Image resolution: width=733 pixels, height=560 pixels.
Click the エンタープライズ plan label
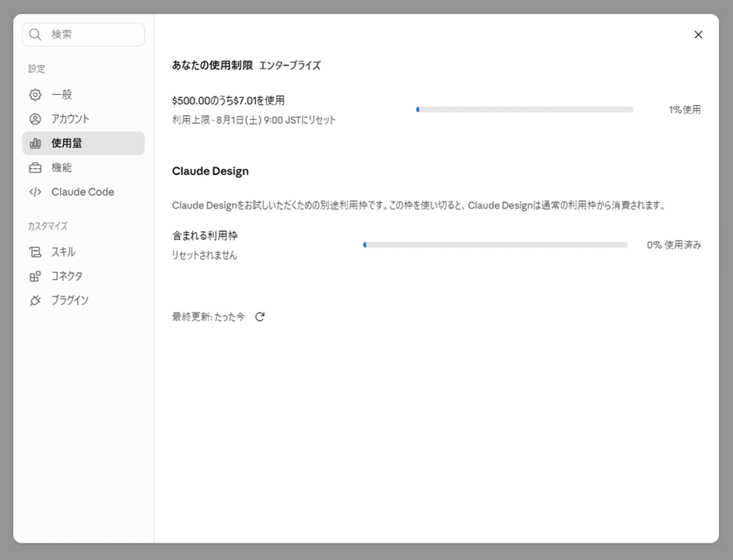tap(289, 65)
